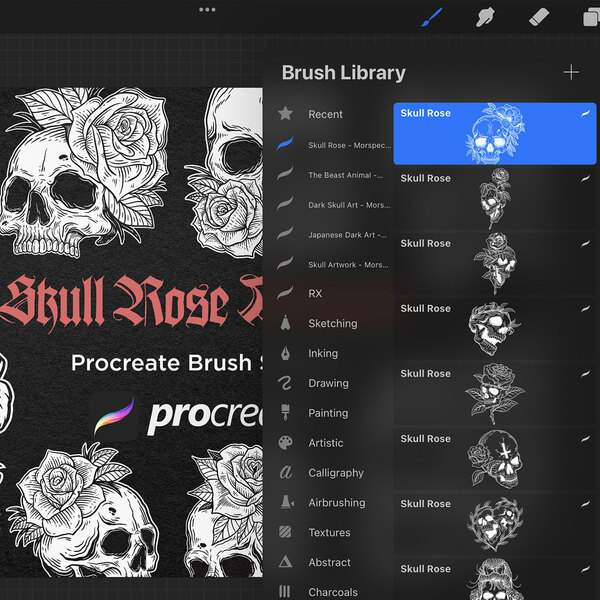600x600 pixels.
Task: Pick the Skull Rose brush with heart-shaped twin skulls
Action: click(x=495, y=524)
